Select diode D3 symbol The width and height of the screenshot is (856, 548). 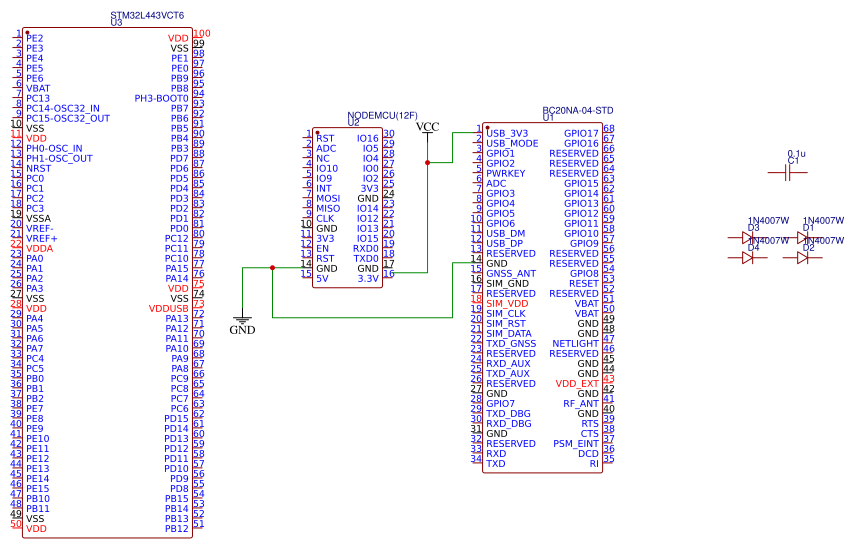click(748, 237)
